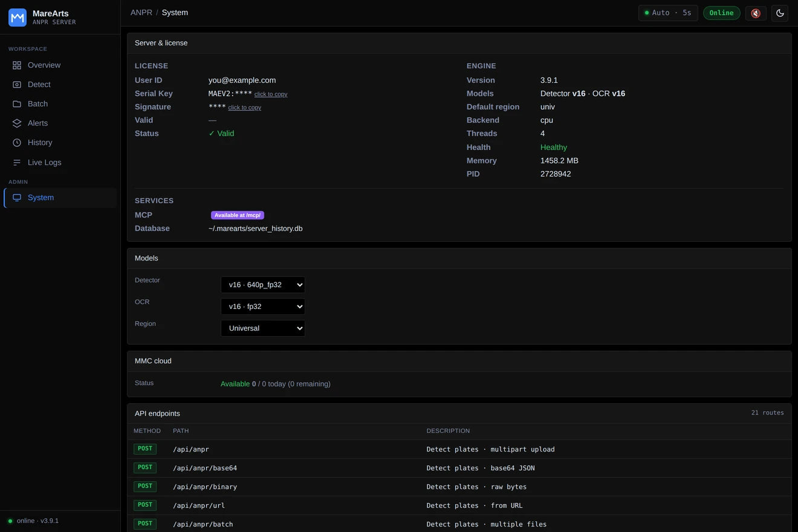Open the OCR model dropdown
798x532 pixels.
(x=263, y=307)
